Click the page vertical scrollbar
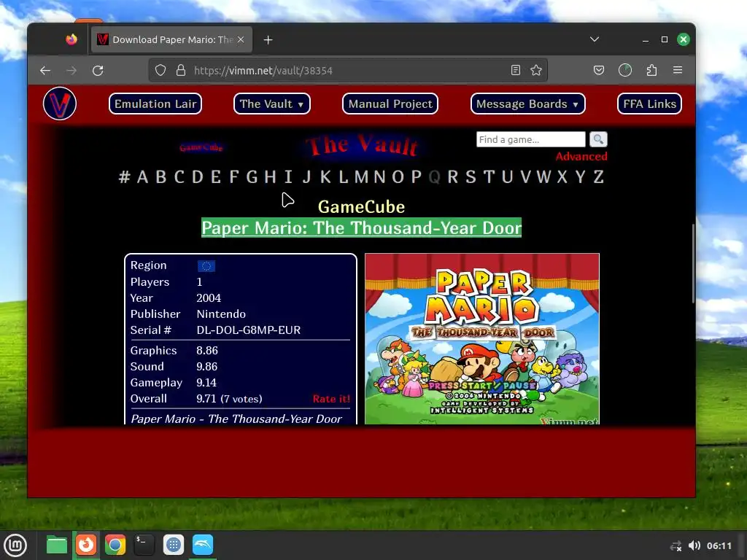 point(693,263)
